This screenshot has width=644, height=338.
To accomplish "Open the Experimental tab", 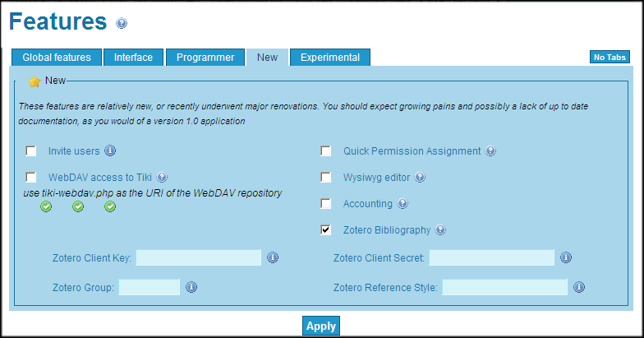I will click(x=330, y=58).
